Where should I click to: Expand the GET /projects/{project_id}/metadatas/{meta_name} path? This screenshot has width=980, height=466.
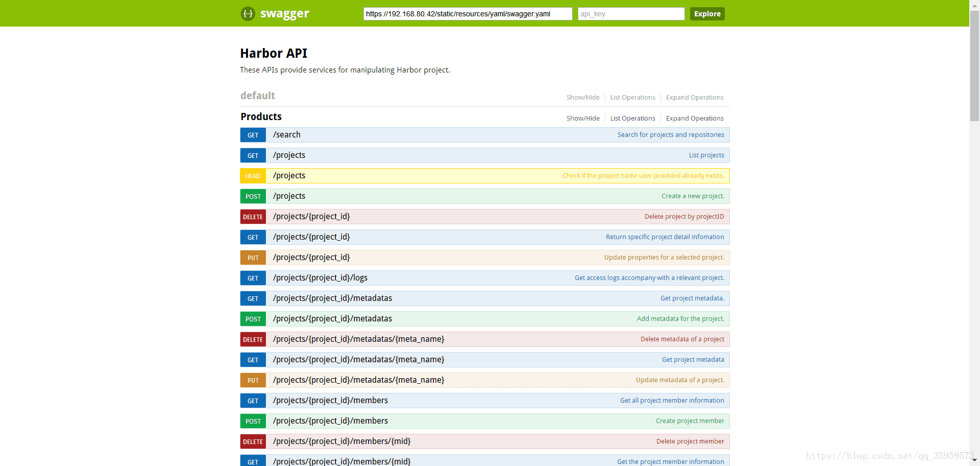click(x=358, y=360)
